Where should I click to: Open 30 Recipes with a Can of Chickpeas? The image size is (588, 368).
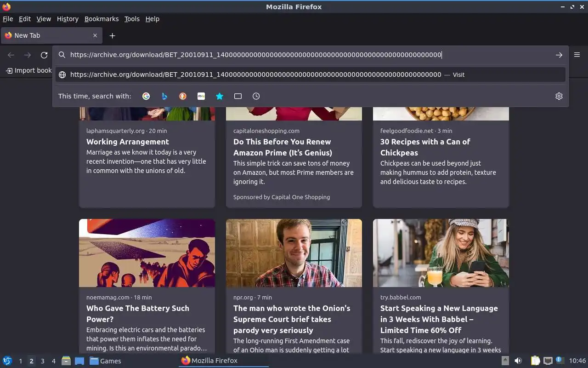425,147
